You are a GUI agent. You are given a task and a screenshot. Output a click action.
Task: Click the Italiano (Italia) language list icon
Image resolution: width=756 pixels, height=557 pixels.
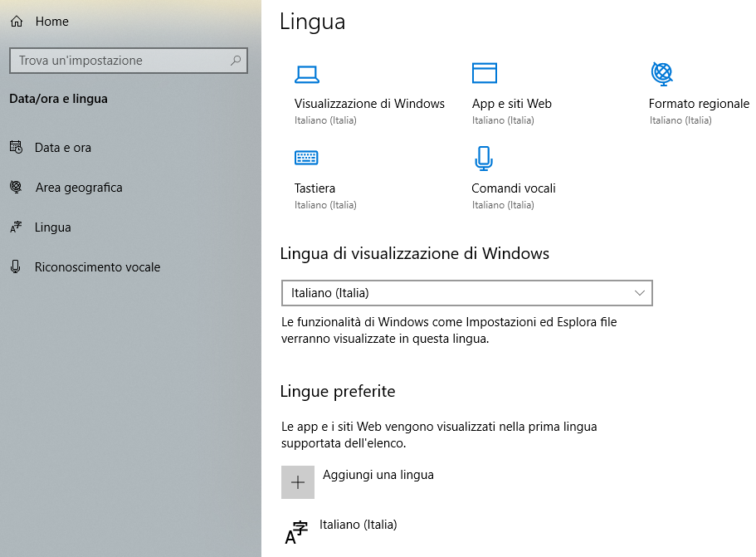click(x=296, y=532)
